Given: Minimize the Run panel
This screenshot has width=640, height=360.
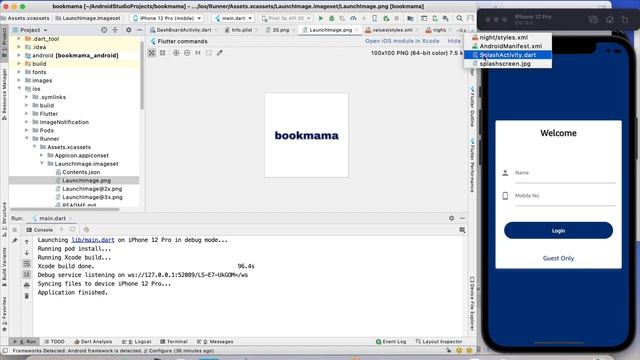Looking at the screenshot, I should coord(462,218).
